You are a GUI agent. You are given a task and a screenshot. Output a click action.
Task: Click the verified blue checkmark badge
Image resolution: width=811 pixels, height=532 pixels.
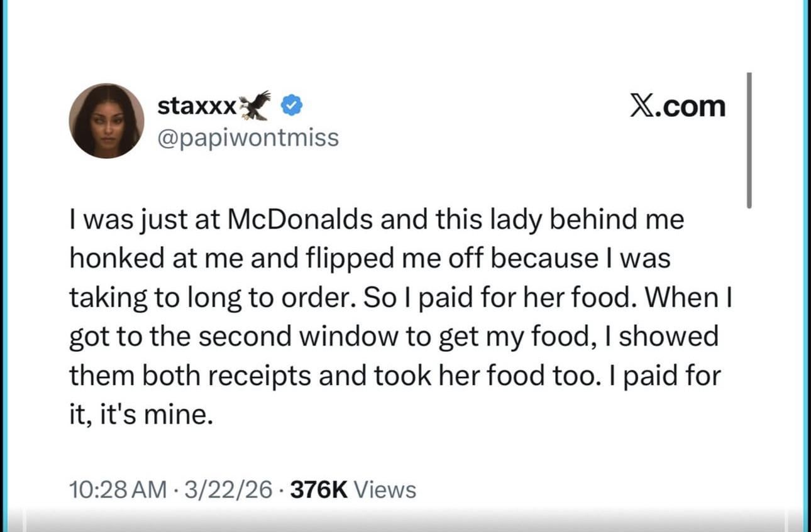pos(291,106)
